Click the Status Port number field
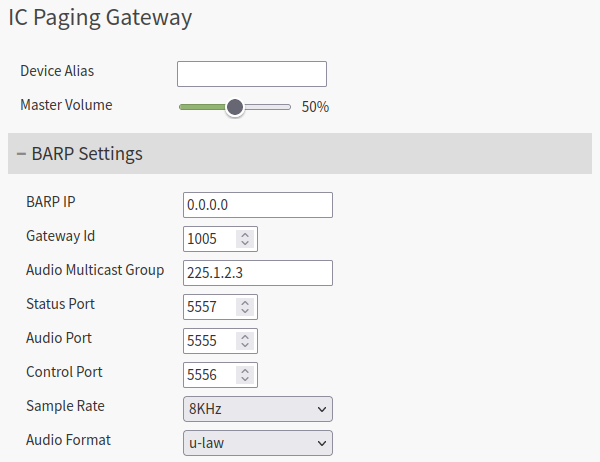Viewport: 600px width, 462px height. click(x=210, y=307)
